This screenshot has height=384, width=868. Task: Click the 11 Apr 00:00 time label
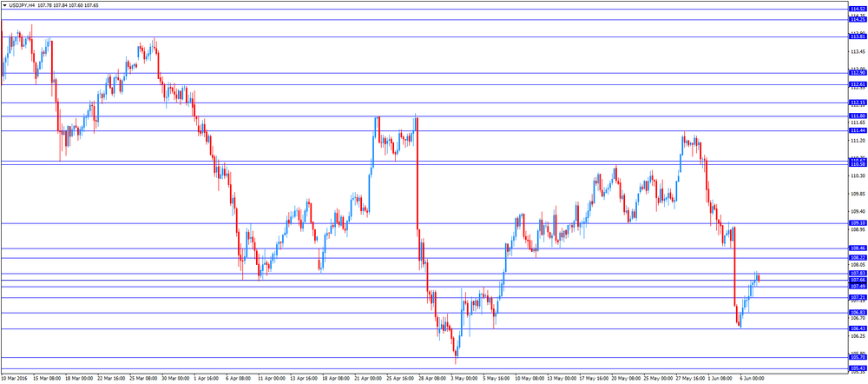[x=272, y=378]
